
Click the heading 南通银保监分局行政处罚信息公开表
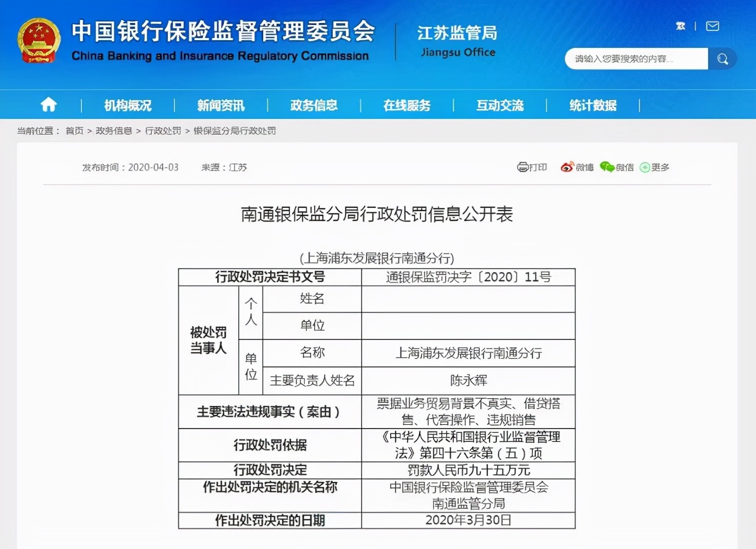click(x=377, y=214)
